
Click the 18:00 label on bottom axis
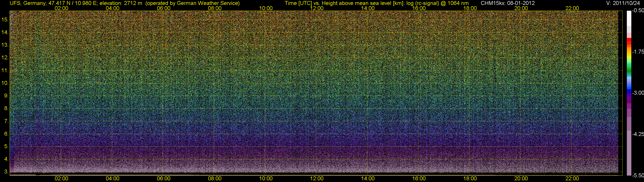[470, 179]
